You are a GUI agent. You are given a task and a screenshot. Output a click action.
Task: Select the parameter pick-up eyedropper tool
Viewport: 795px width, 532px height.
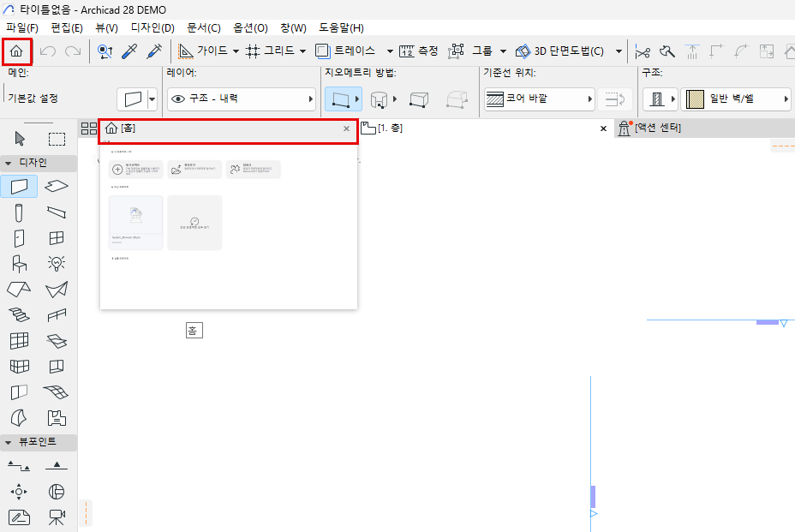coord(130,51)
